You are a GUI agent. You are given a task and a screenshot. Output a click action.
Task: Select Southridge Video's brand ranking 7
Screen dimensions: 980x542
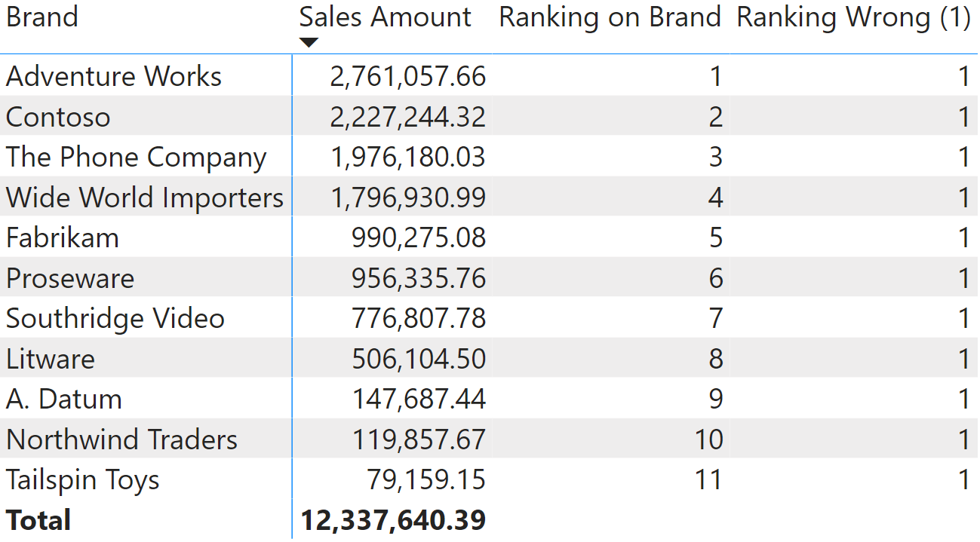coord(715,319)
